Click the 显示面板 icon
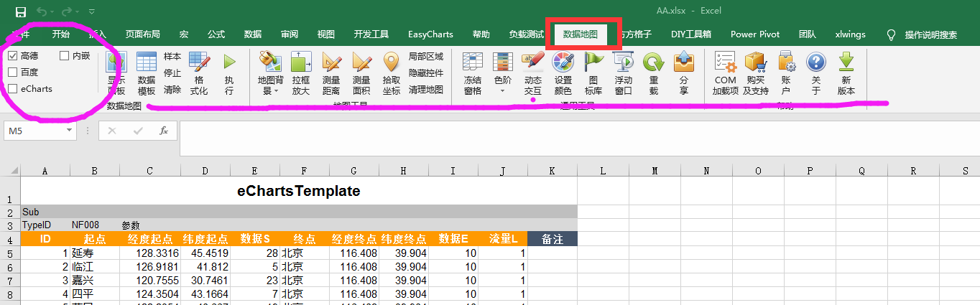The image size is (980, 305). click(x=116, y=73)
